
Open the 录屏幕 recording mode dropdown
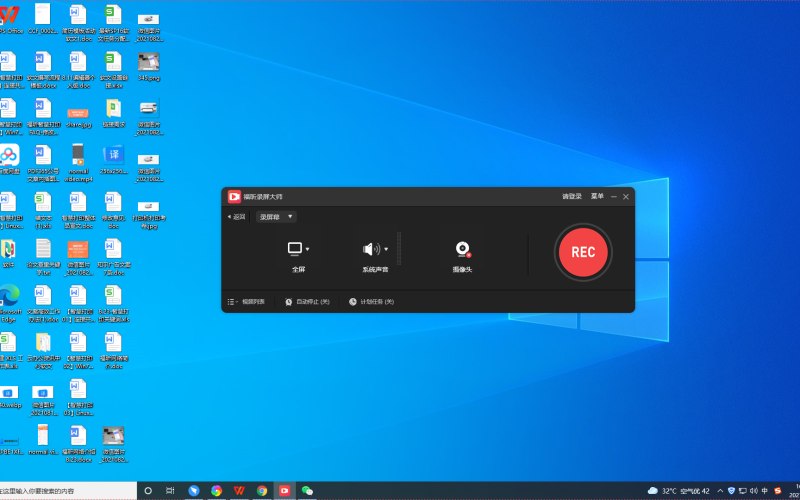[276, 217]
